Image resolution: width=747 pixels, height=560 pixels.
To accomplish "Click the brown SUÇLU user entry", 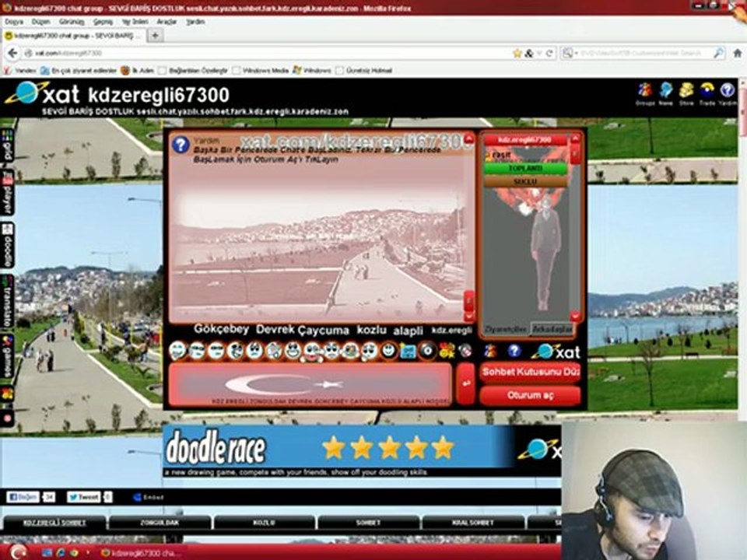I will pyautogui.click(x=525, y=182).
